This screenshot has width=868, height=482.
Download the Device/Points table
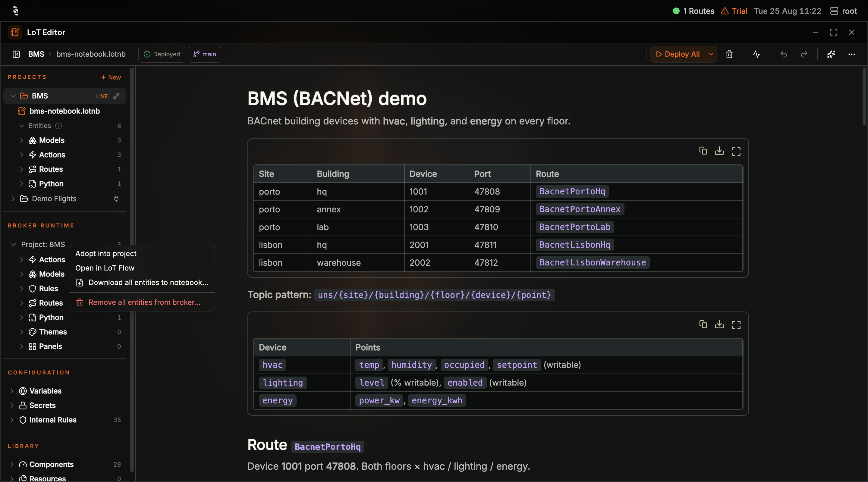point(719,324)
